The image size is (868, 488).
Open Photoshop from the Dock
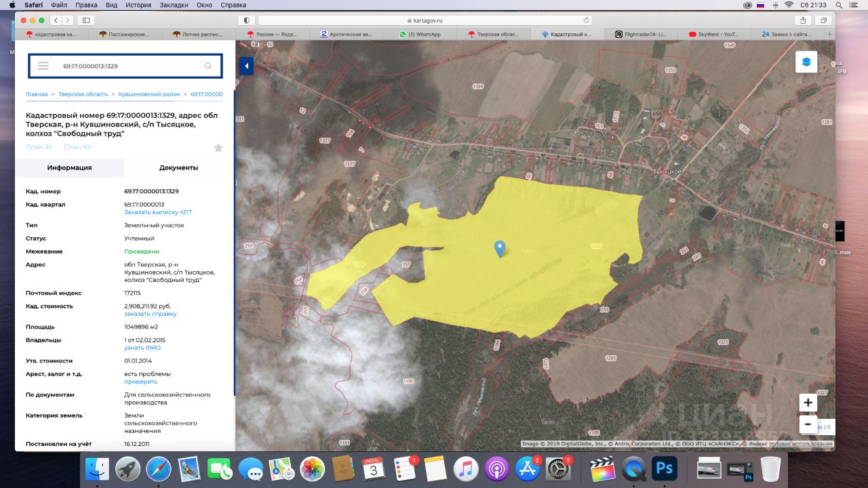[x=665, y=468]
